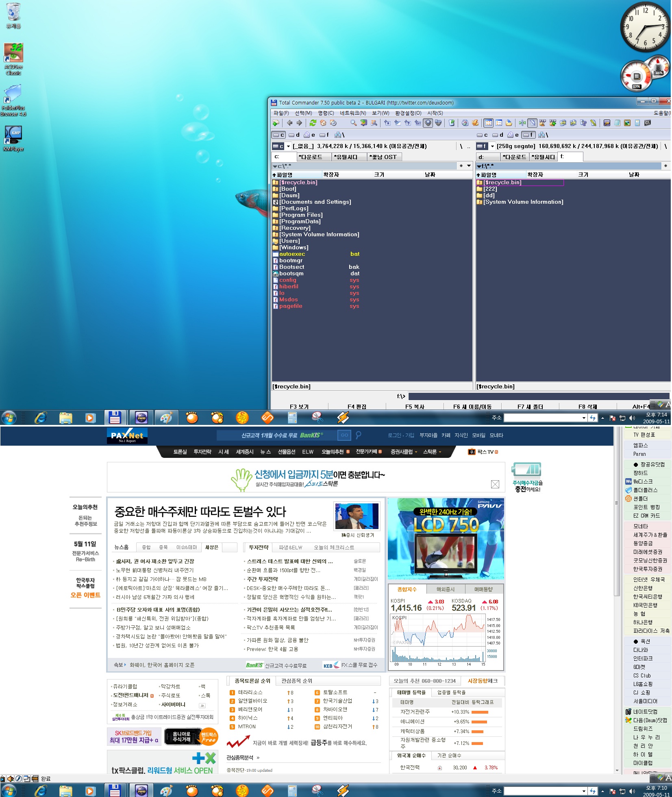The width and height of the screenshot is (672, 797).
Task: Click the green refresh arrows toolbar icon
Action: click(313, 123)
